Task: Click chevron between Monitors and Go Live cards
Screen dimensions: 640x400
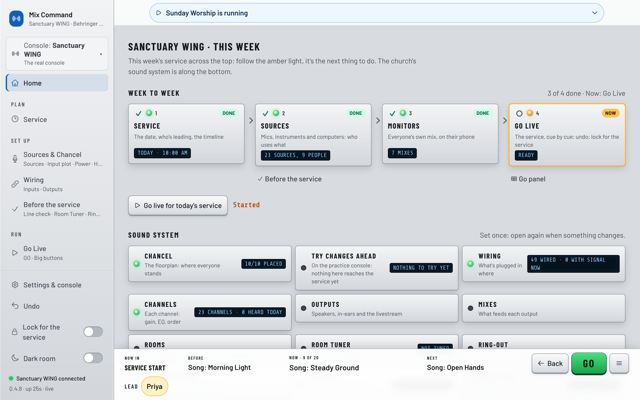Action: [x=505, y=120]
